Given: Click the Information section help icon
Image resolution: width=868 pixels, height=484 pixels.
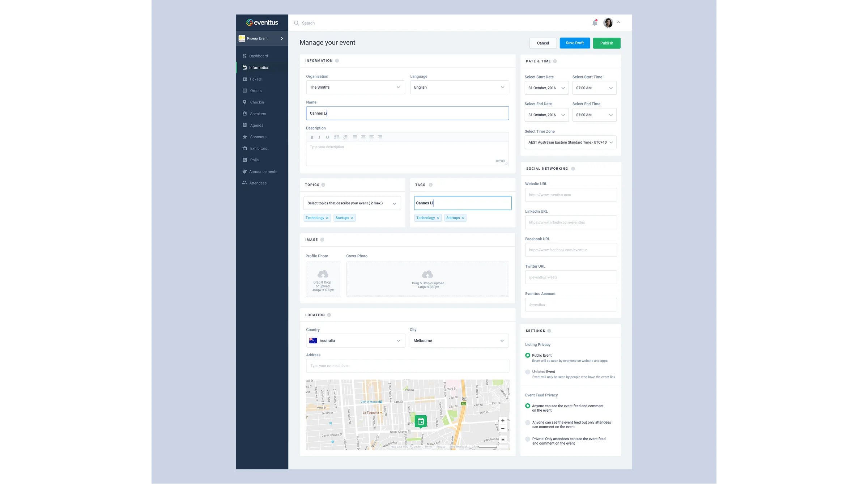Looking at the screenshot, I should click(x=337, y=61).
